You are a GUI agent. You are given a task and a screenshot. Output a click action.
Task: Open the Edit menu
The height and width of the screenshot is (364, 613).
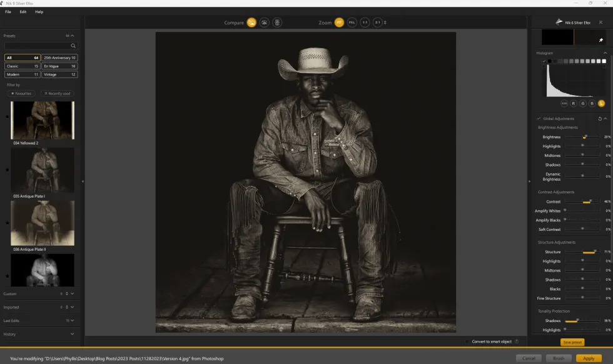point(23,12)
